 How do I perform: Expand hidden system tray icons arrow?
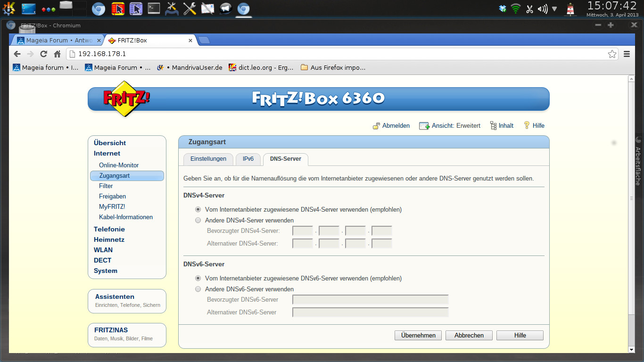pyautogui.click(x=554, y=8)
